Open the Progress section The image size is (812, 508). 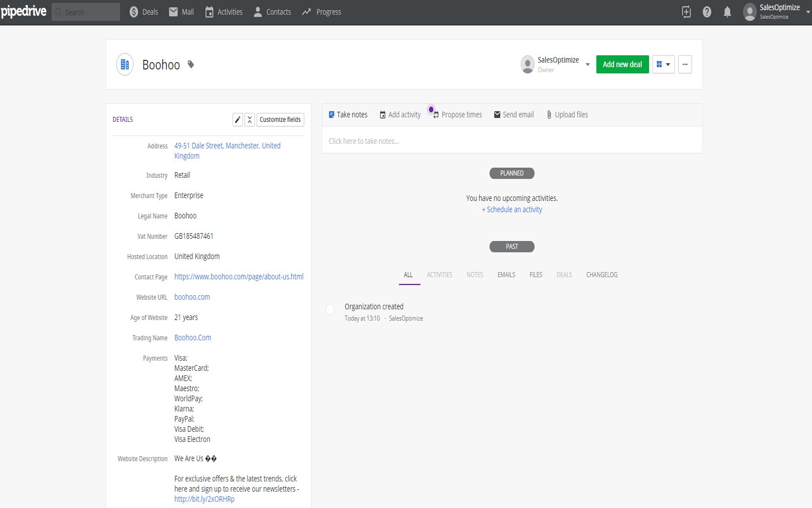click(321, 12)
